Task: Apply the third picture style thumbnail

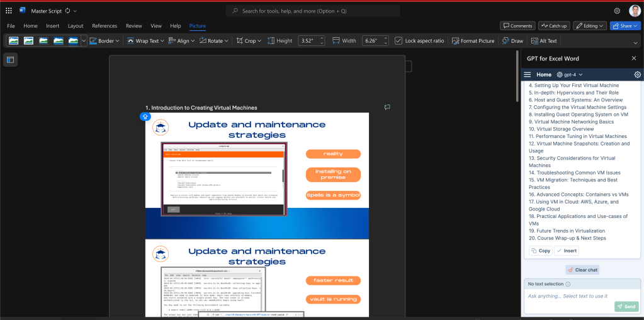Action: point(43,41)
